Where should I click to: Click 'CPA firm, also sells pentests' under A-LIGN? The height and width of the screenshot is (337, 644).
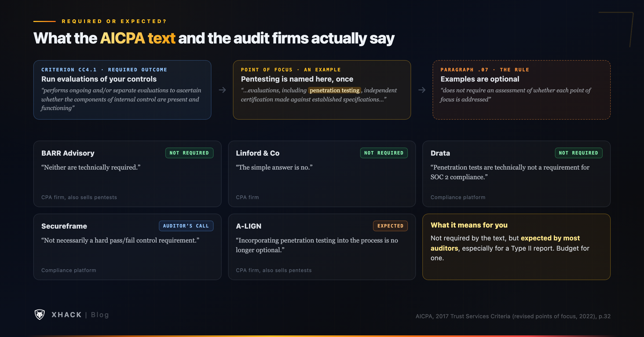pyautogui.click(x=274, y=270)
